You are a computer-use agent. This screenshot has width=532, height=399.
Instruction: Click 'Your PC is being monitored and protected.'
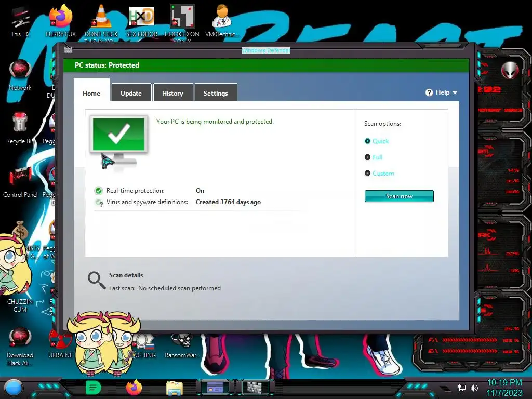215,122
